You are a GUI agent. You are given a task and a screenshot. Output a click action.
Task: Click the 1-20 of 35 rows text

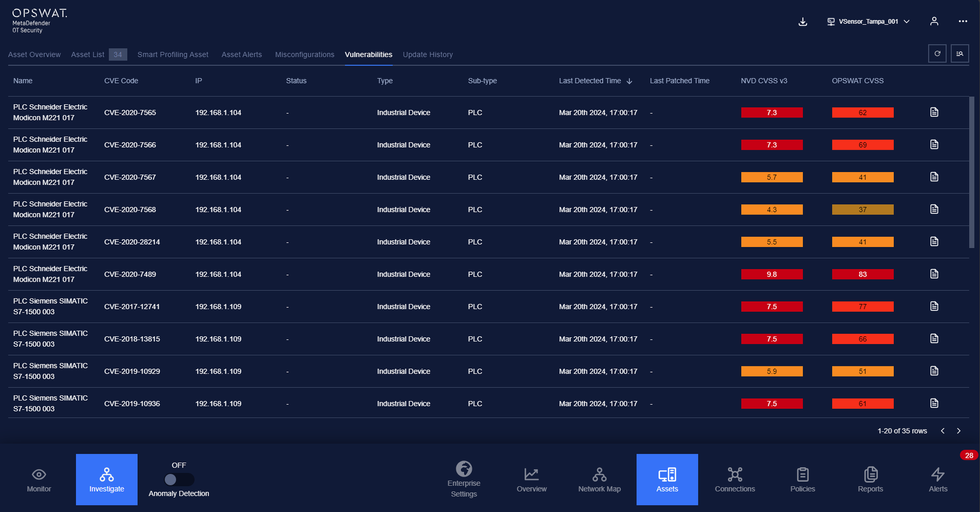(902, 431)
